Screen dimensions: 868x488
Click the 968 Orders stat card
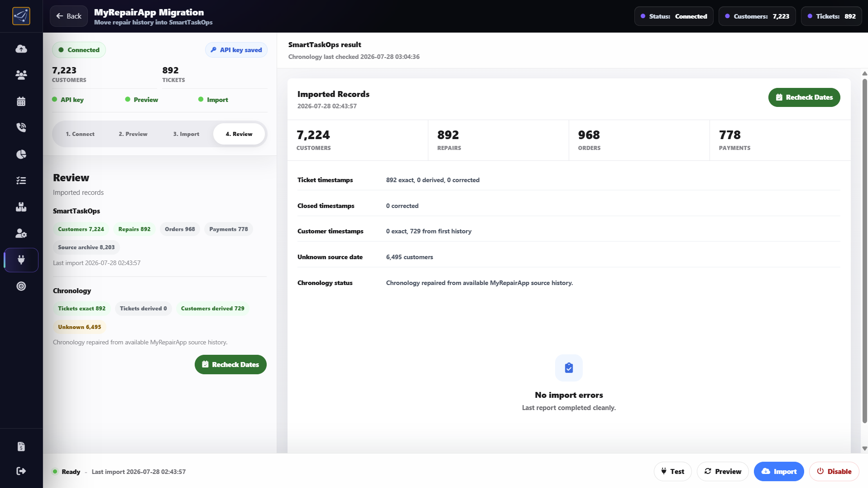coord(639,140)
